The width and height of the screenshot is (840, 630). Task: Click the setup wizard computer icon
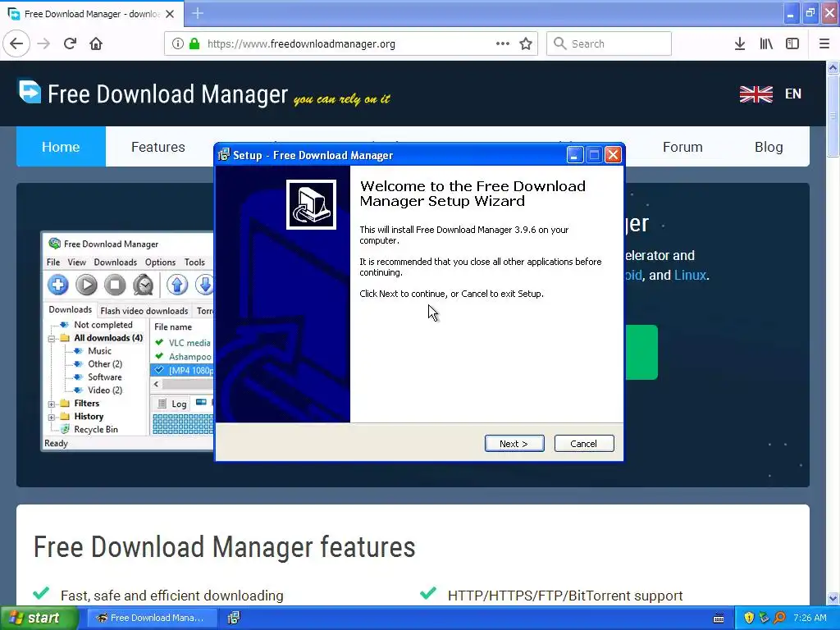311,204
